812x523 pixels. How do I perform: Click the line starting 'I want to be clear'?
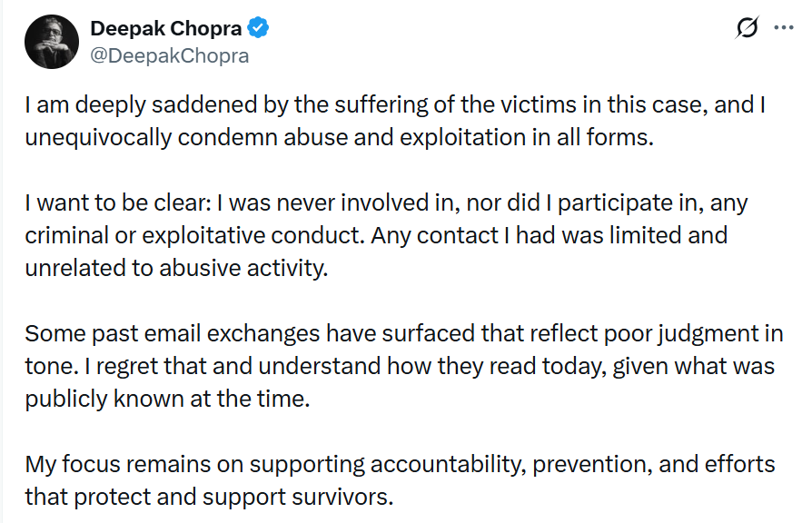click(386, 202)
